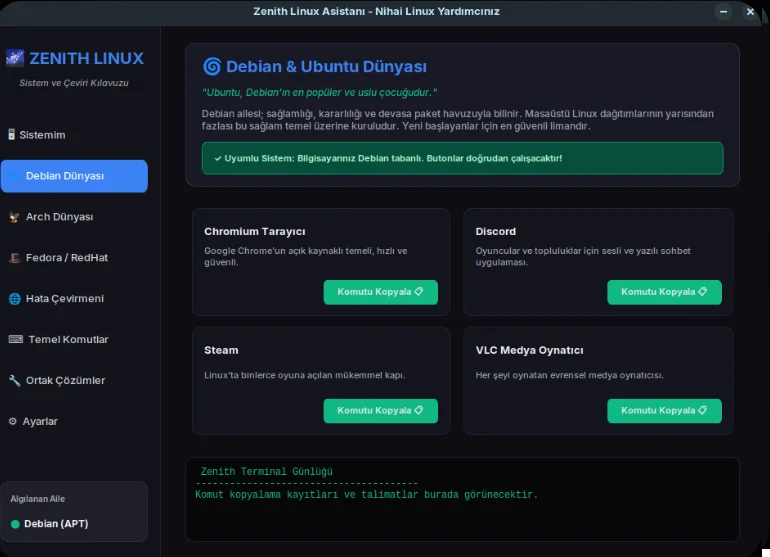Select Debian Dünyası in sidebar
The image size is (770, 557).
(x=74, y=176)
